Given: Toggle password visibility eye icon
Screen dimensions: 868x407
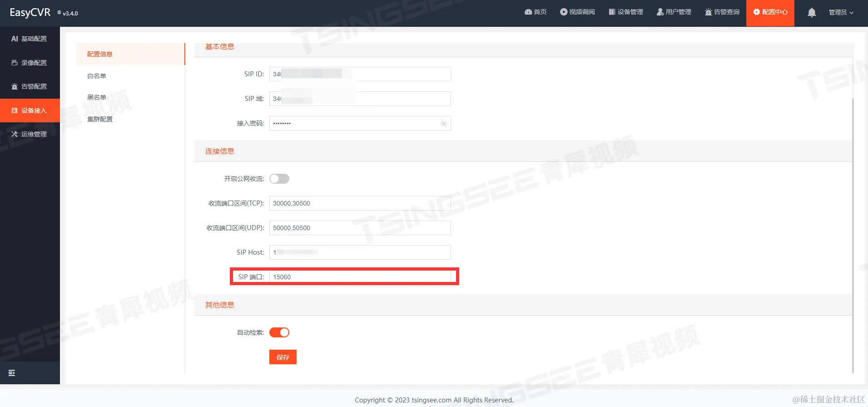Looking at the screenshot, I should click(444, 123).
